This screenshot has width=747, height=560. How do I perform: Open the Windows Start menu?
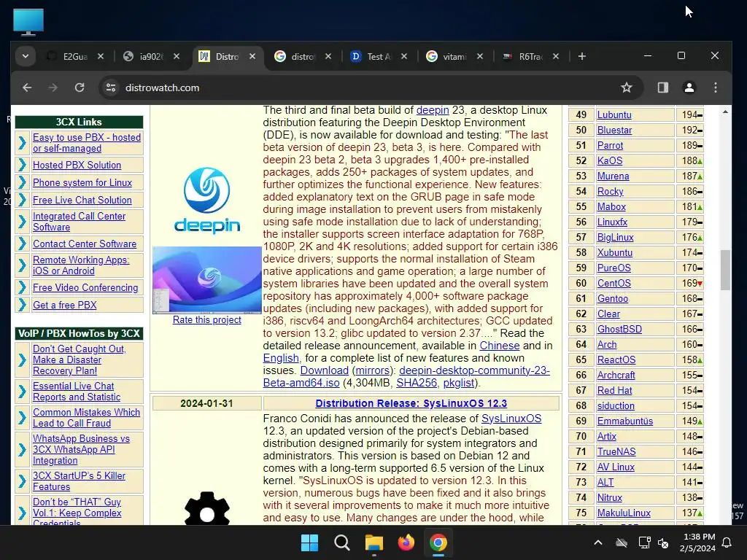[x=309, y=542]
